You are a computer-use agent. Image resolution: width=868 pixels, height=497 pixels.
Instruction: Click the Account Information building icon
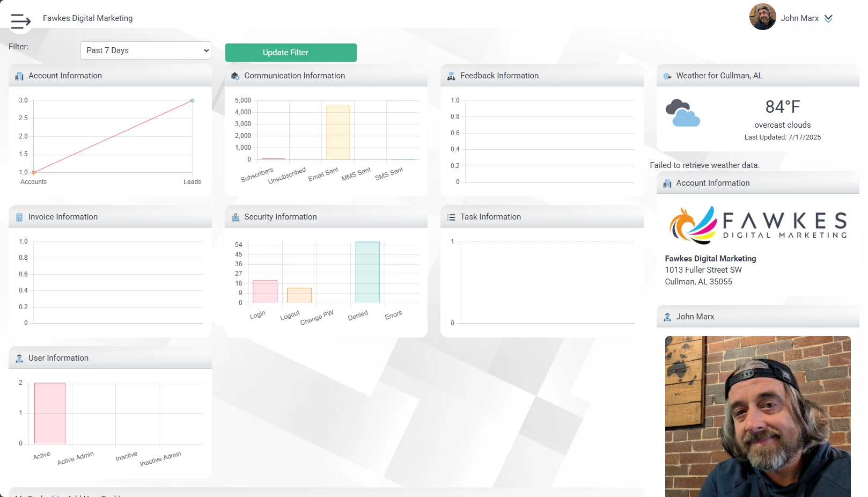pyautogui.click(x=19, y=76)
